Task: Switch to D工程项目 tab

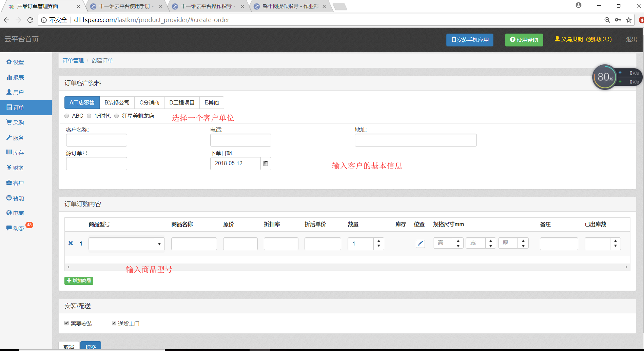Action: [182, 103]
